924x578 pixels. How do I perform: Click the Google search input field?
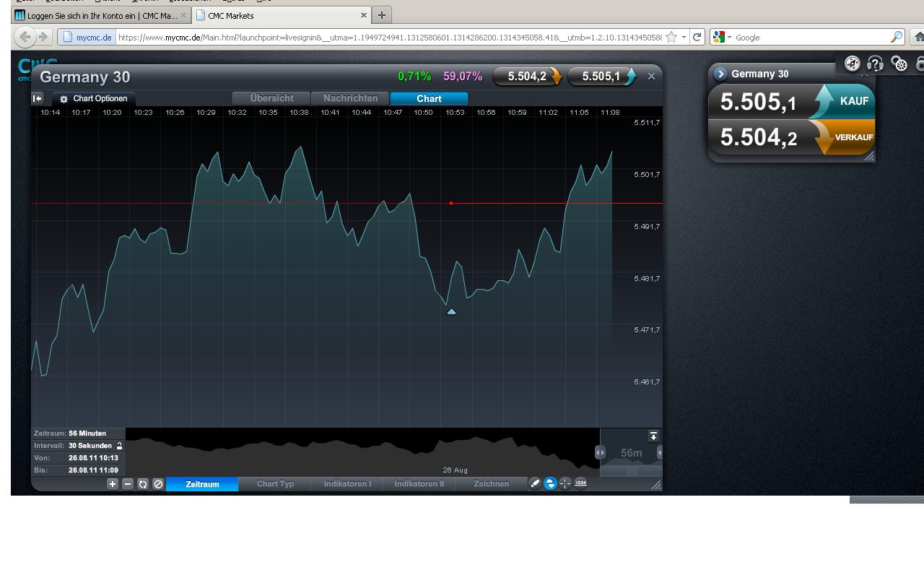811,37
